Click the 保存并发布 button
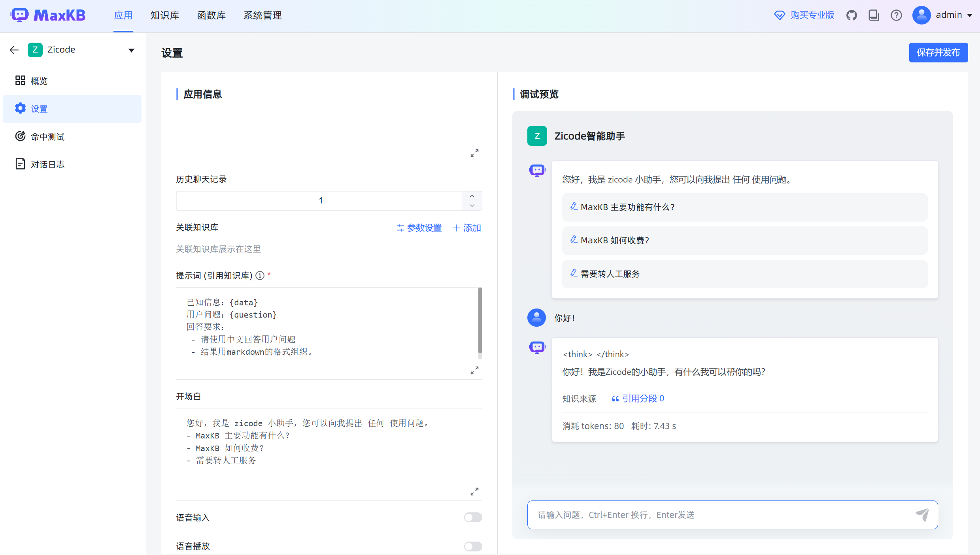 tap(938, 53)
